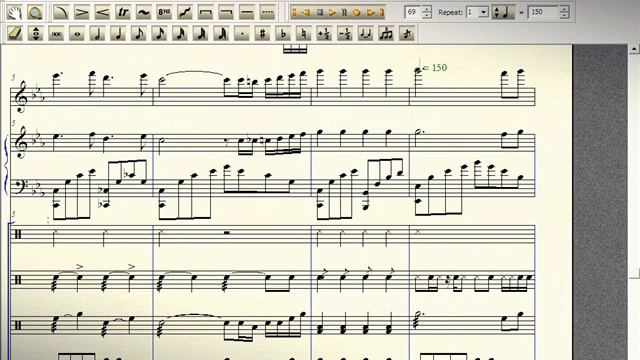Select the decrescendo hairpin tool
Screen dimensions: 640x360
(x=82, y=12)
